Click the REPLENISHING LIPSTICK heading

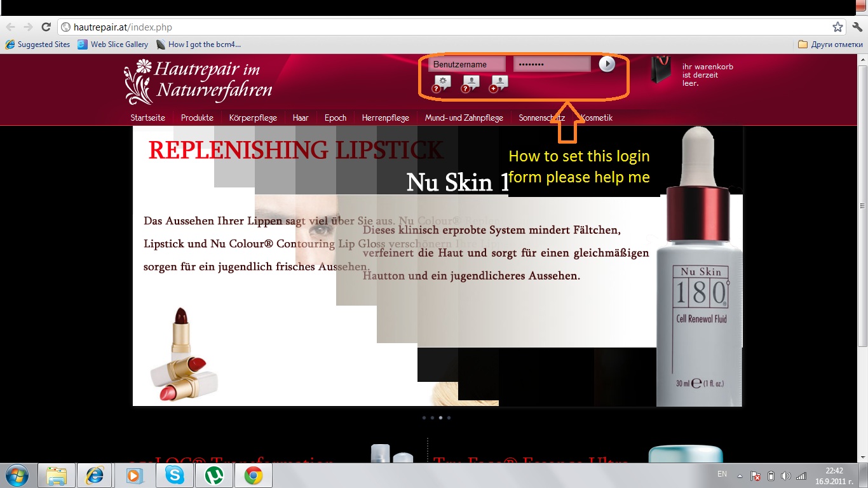[296, 150]
